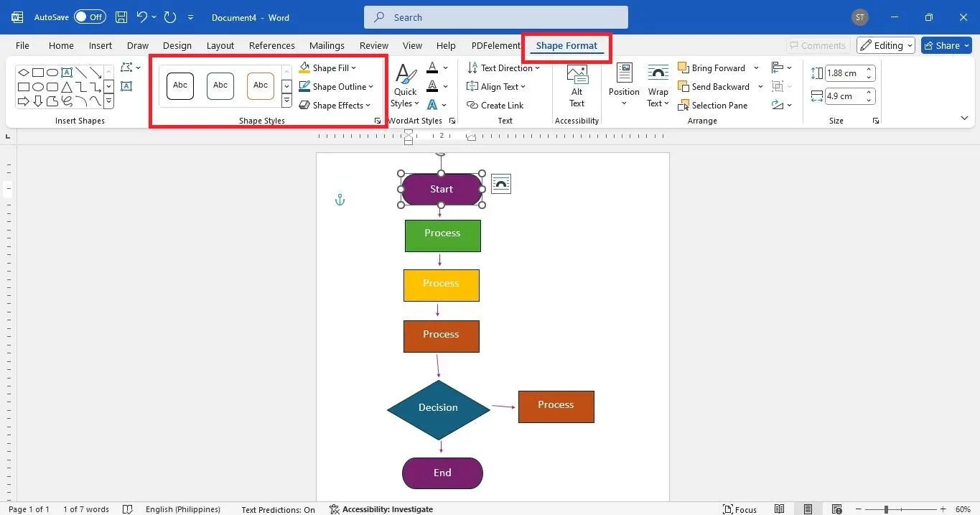
Task: Switch to the Layout tab
Action: [x=220, y=45]
